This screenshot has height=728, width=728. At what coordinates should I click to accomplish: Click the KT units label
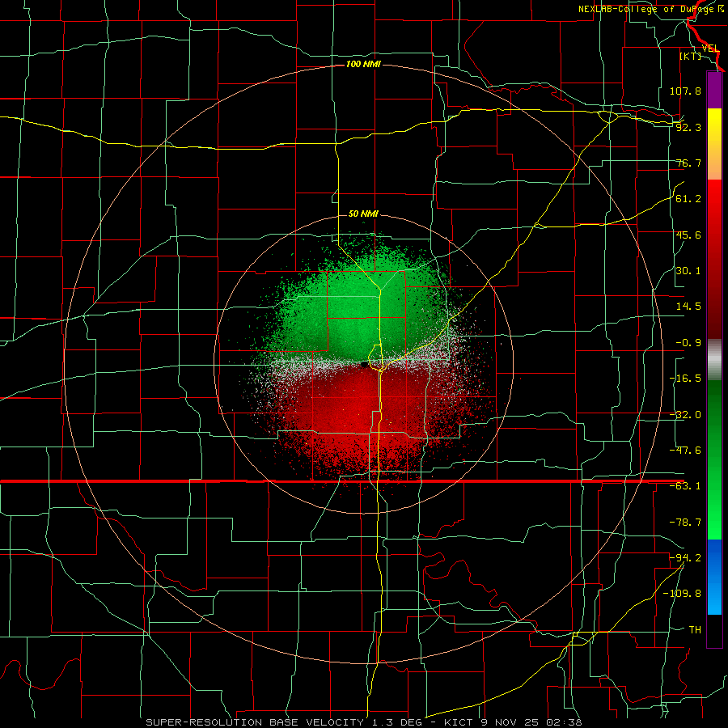click(x=690, y=56)
